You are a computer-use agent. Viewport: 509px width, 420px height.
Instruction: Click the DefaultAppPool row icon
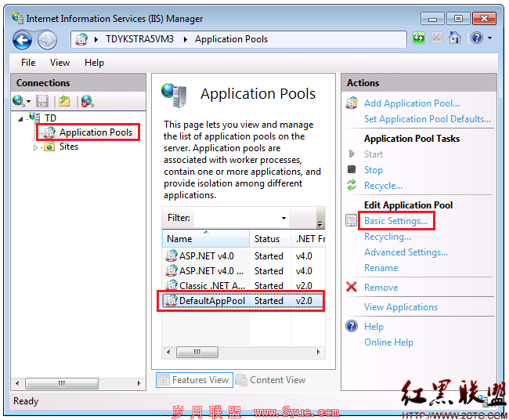[171, 300]
